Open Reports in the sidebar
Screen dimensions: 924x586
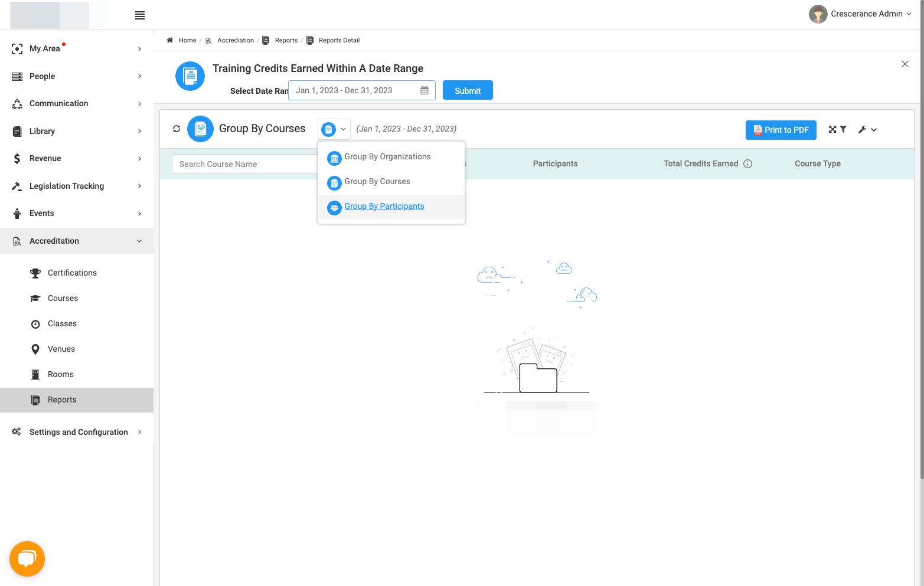[x=77, y=400]
